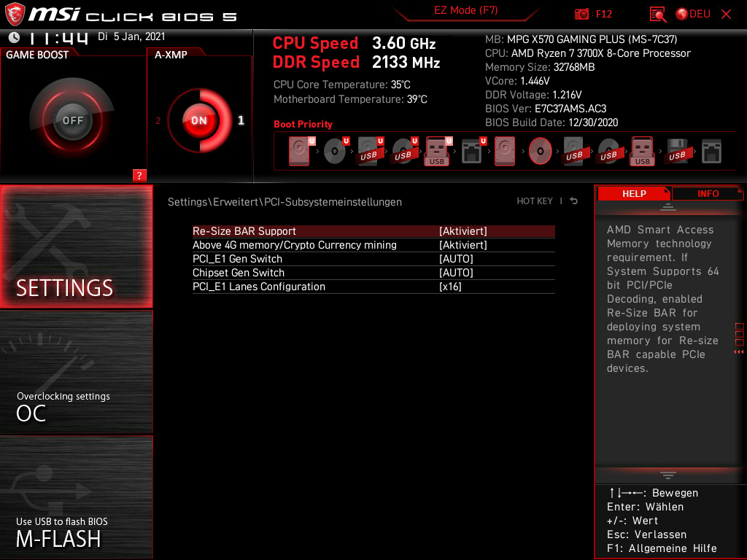Select the UEFI network boot icon
The image size is (747, 560).
tap(473, 151)
